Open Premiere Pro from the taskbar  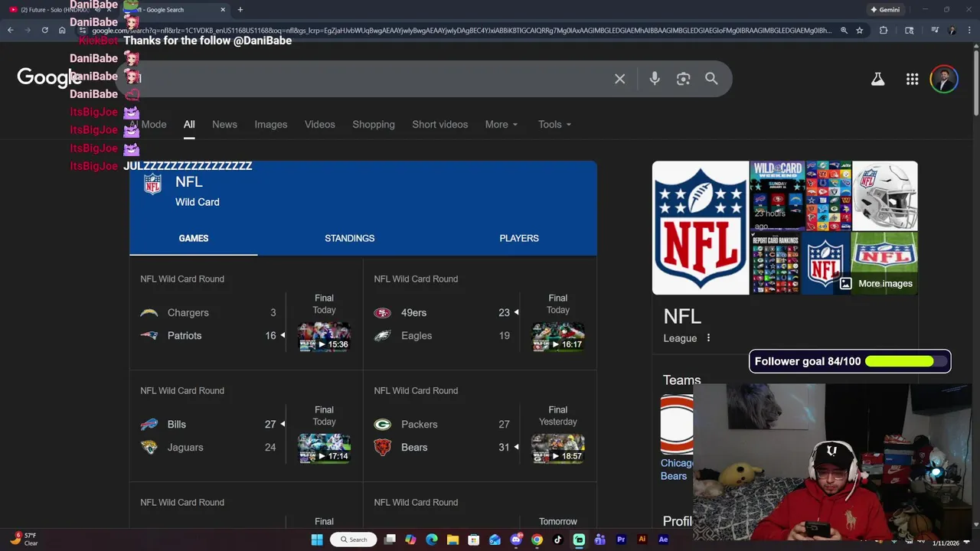click(621, 540)
